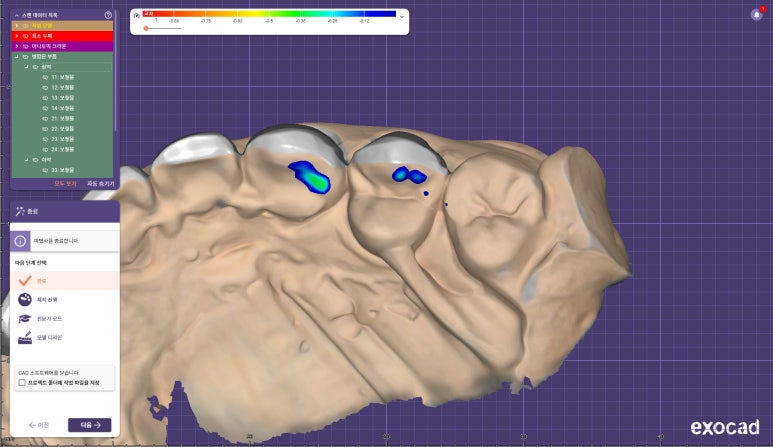Enable saving work files to project folder
The width and height of the screenshot is (773, 447).
click(22, 382)
